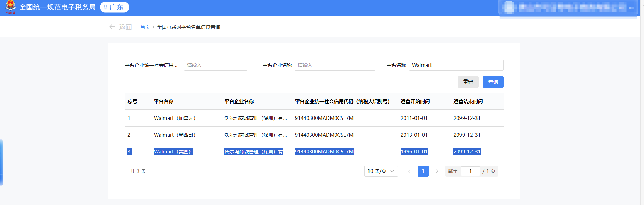The image size is (644, 205).
Task: Click the tax bureau emblem logo
Action: click(10, 7)
